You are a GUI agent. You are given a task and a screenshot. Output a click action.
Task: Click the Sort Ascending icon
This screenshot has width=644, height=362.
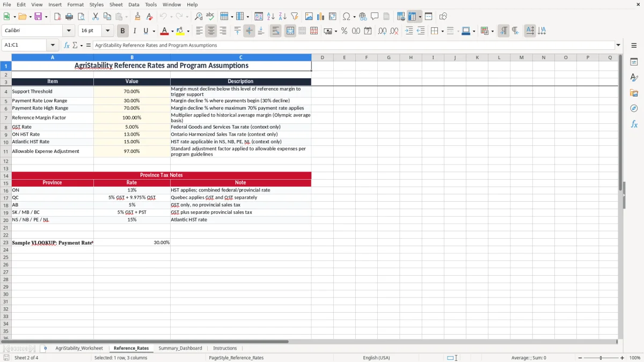click(x=271, y=17)
